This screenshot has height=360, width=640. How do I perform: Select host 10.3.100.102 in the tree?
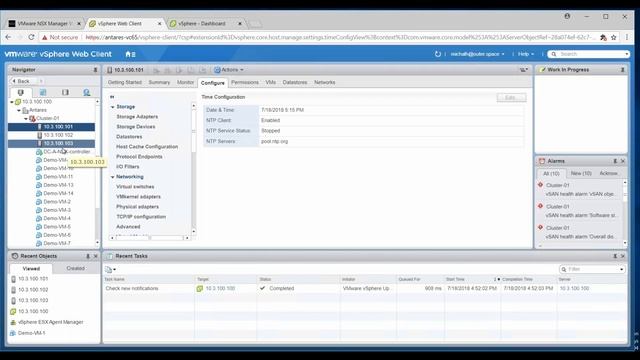58,135
